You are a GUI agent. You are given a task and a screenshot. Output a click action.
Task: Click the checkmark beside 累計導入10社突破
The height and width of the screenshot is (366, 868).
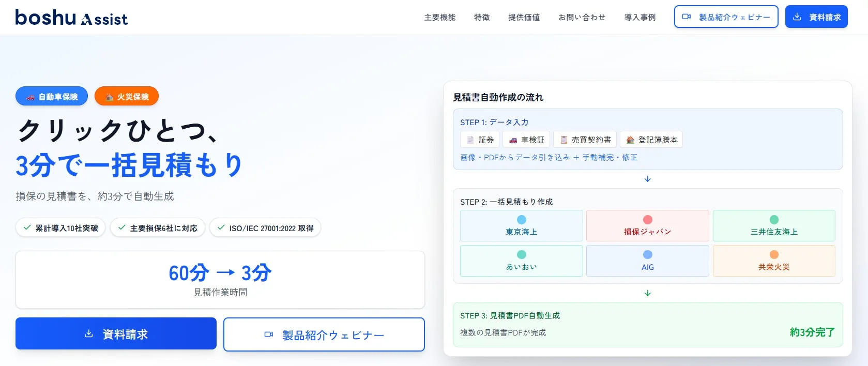coord(27,227)
